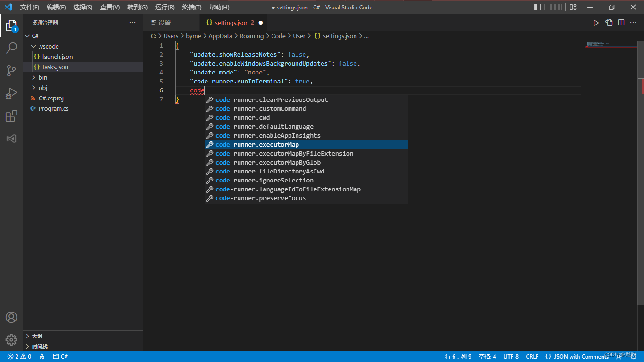Change line ending via CRLF status item
Screen dimensions: 644x362
pyautogui.click(x=532, y=356)
